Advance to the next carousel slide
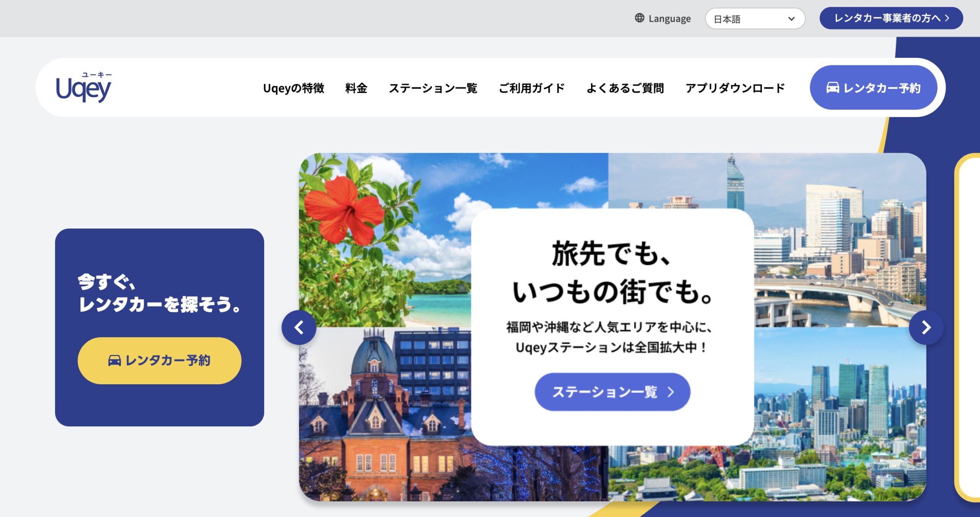The image size is (980, 517). [926, 328]
